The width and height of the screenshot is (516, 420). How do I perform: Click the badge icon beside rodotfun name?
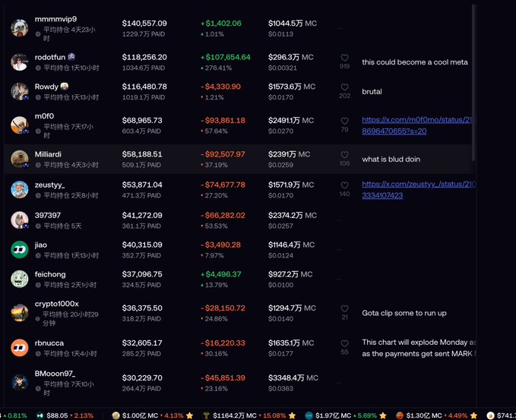pos(71,57)
